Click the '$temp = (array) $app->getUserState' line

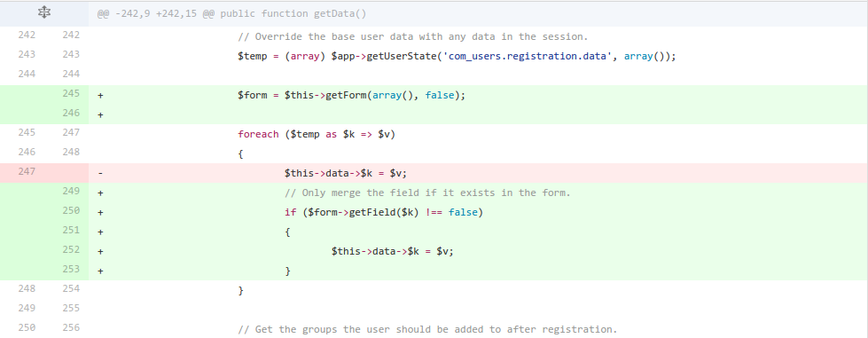[457, 57]
